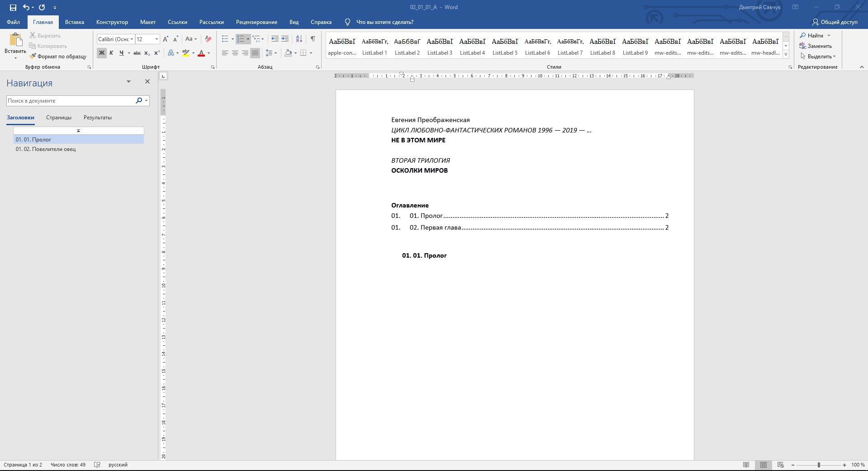Open the font name dropdown
The height and width of the screenshot is (471, 868).
pyautogui.click(x=132, y=39)
